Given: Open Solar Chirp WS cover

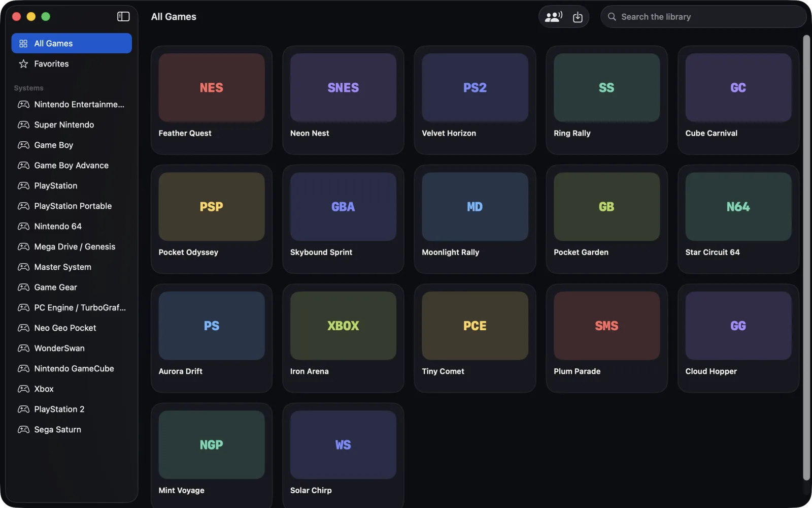Looking at the screenshot, I should 343,445.
